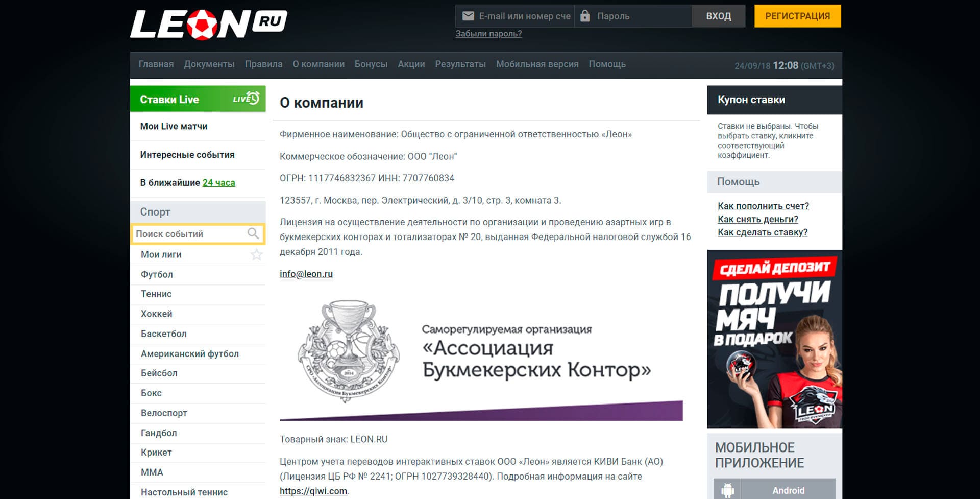This screenshot has height=499, width=980.
Task: Click the Live clock icon on Ставки Live
Action: pyautogui.click(x=247, y=98)
